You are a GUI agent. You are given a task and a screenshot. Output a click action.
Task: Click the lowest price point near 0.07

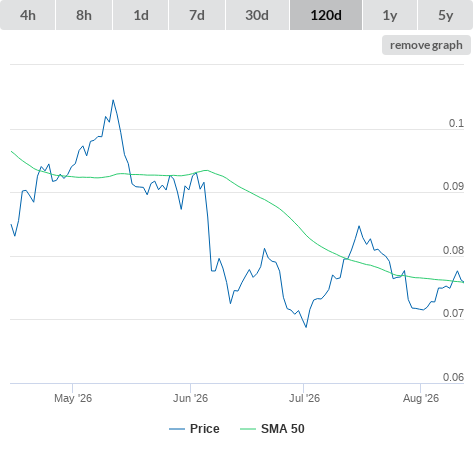[x=306, y=327]
